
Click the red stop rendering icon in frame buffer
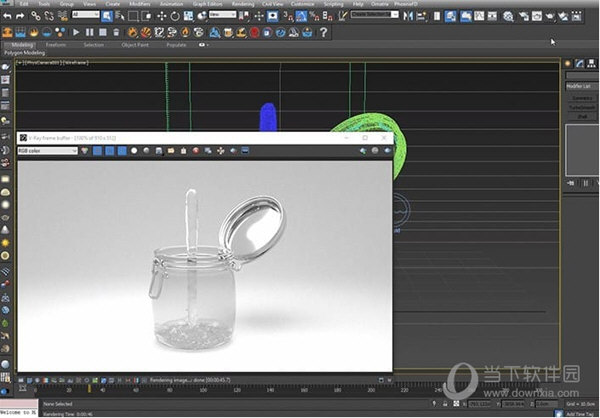pos(196,151)
